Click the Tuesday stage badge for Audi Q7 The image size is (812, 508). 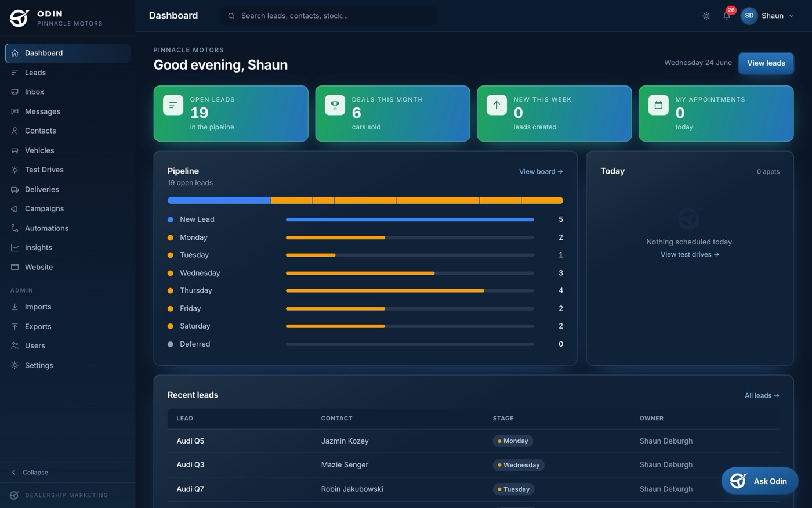pyautogui.click(x=513, y=489)
